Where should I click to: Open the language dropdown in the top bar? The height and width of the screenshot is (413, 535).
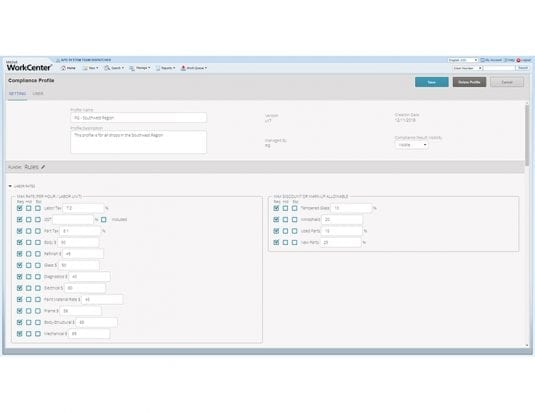463,60
